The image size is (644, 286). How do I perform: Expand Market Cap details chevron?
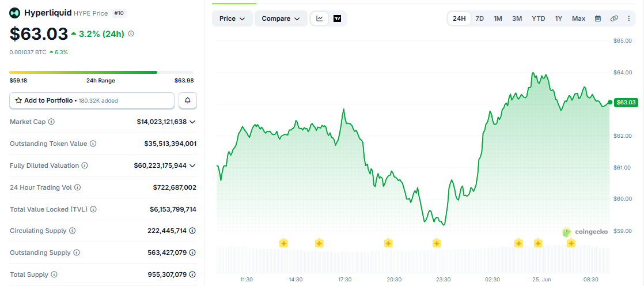pos(192,122)
